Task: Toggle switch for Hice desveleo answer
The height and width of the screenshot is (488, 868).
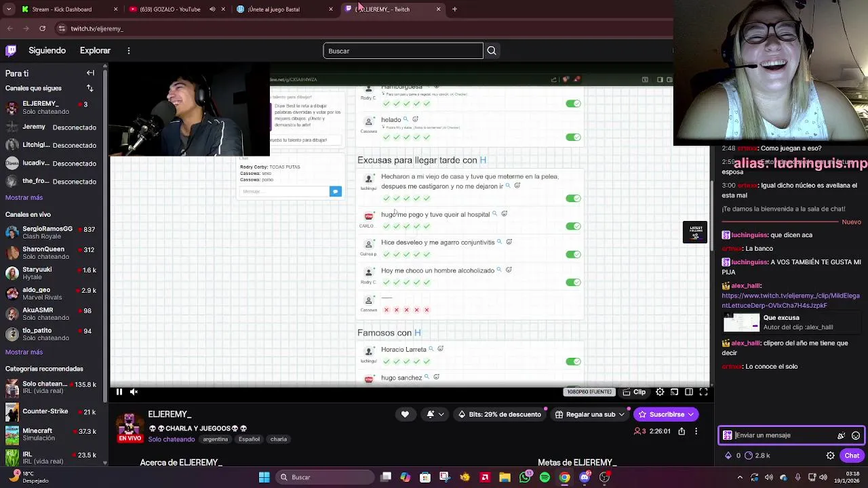Action: 573,254
